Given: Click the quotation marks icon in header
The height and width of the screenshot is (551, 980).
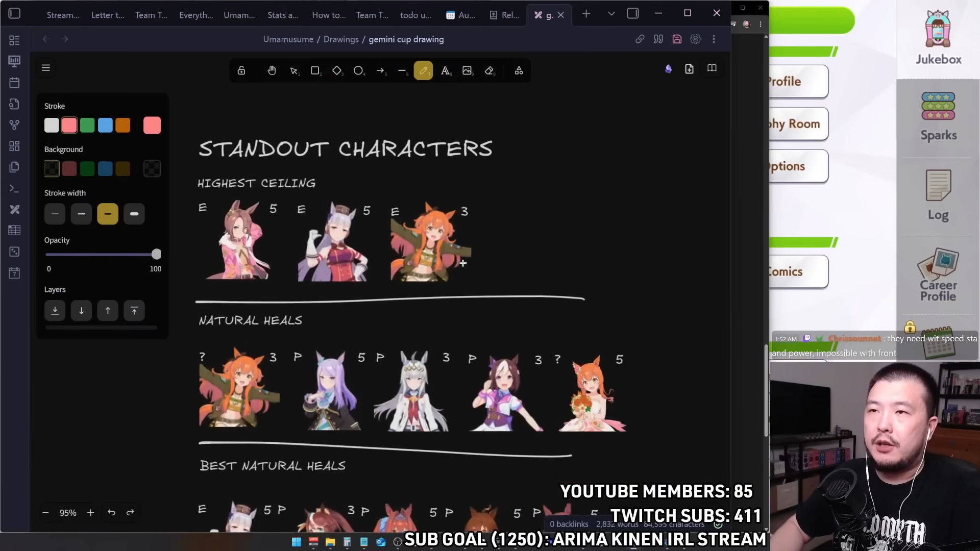Looking at the screenshot, I should (658, 39).
